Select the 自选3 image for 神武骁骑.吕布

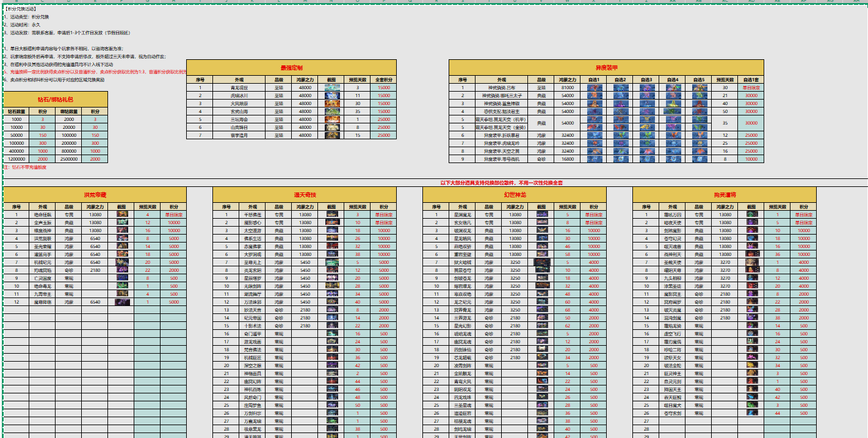coord(647,87)
